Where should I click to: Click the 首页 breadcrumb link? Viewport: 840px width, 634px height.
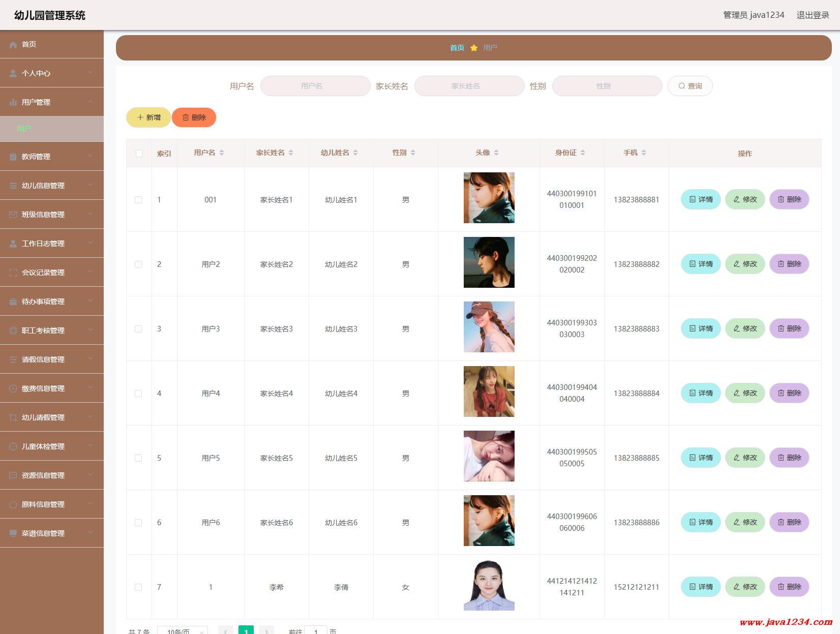coord(457,48)
